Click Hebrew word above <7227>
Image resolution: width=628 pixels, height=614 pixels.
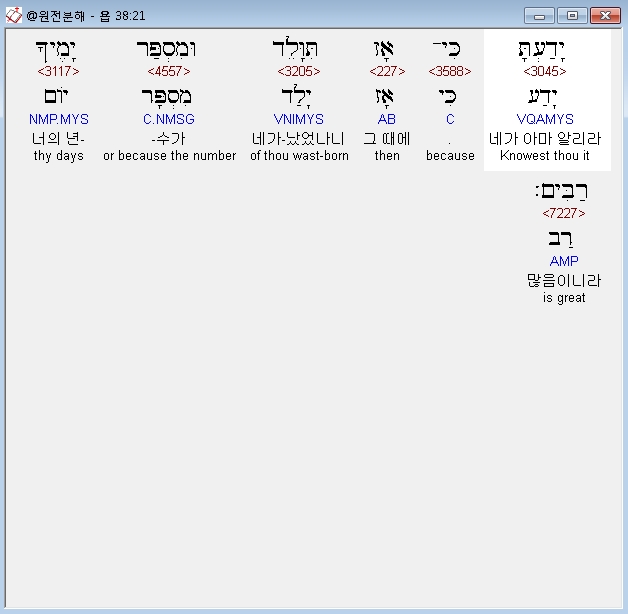coord(561,191)
